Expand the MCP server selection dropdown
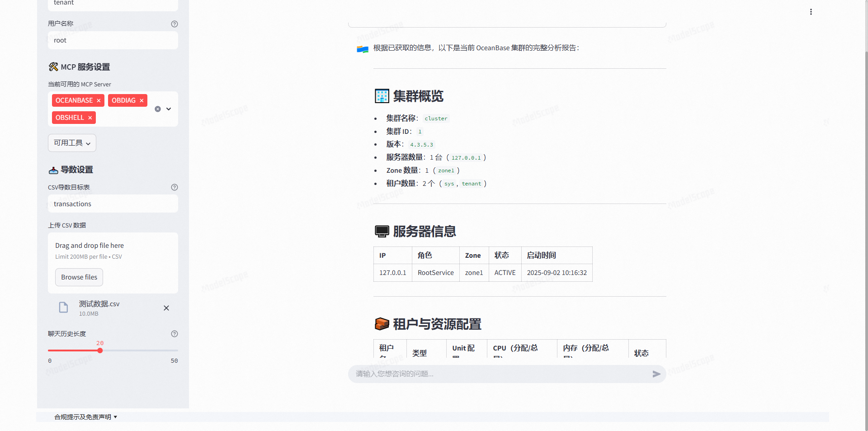 pos(168,109)
